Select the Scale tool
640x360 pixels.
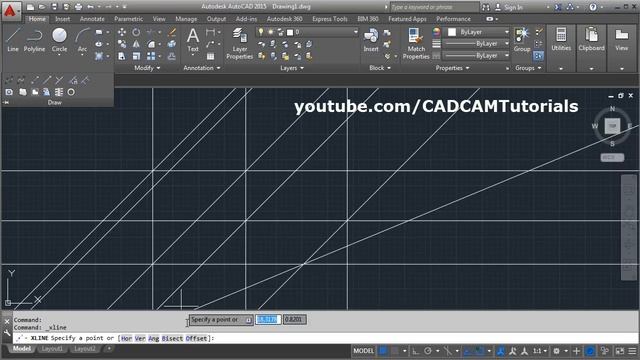(136, 56)
